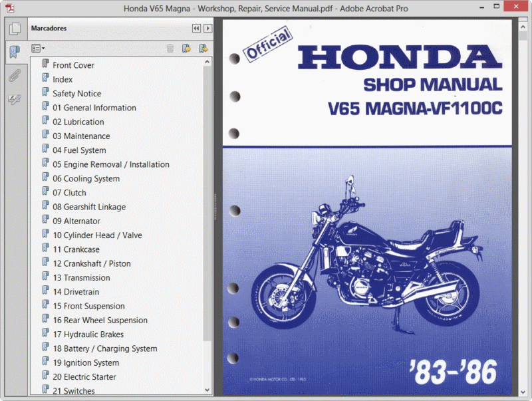Screen dimensions: 532x401
Task: Click the bookmark list scroll-up arrow
Action: tap(207, 62)
